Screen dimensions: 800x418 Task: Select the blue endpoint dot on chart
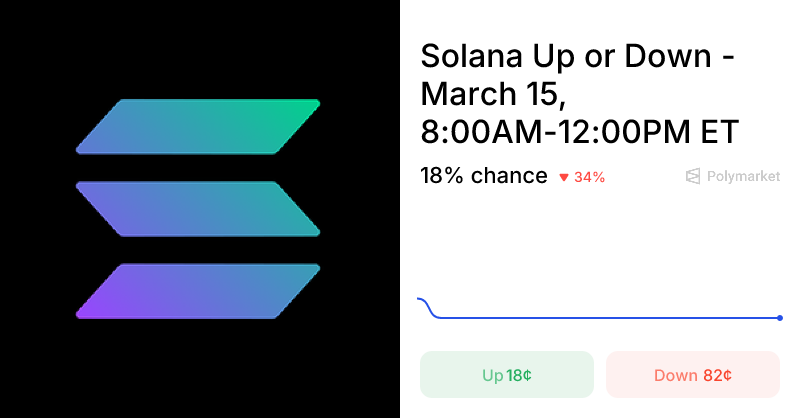780,318
